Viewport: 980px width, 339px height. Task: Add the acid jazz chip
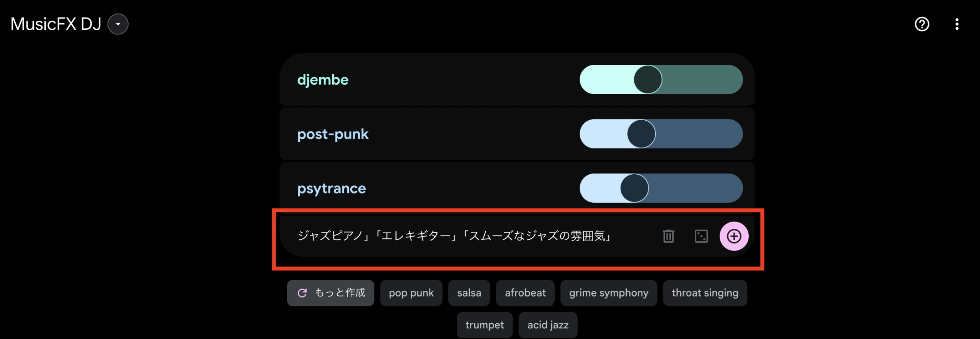pyautogui.click(x=548, y=325)
